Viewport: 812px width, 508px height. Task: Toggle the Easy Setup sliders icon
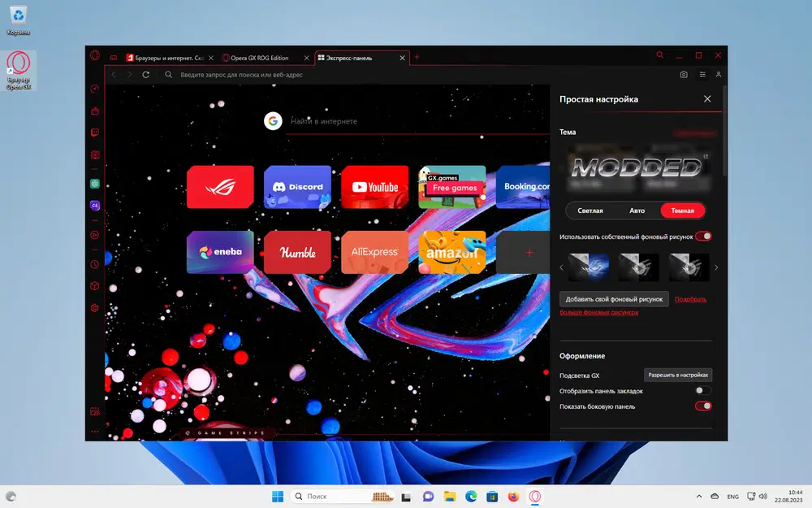[702, 75]
